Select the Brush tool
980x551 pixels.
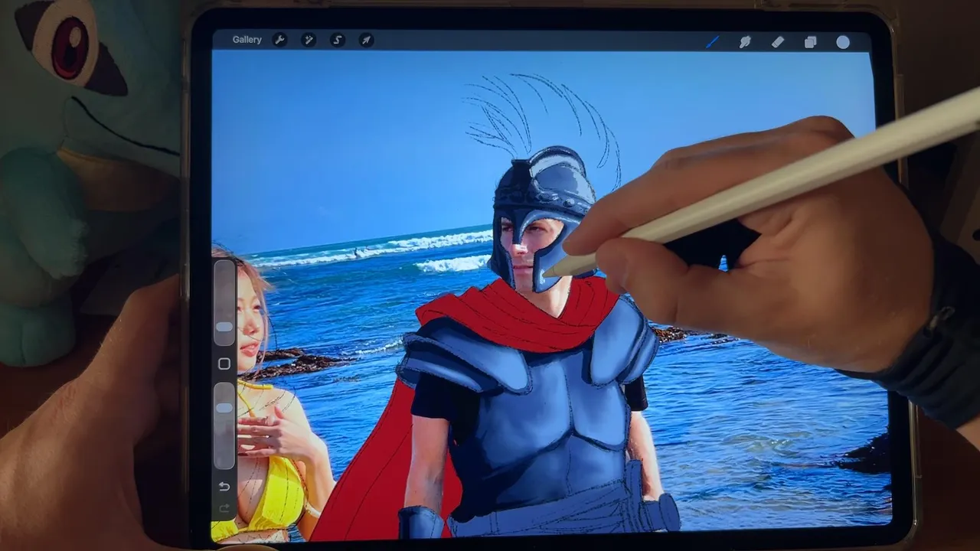pos(712,42)
